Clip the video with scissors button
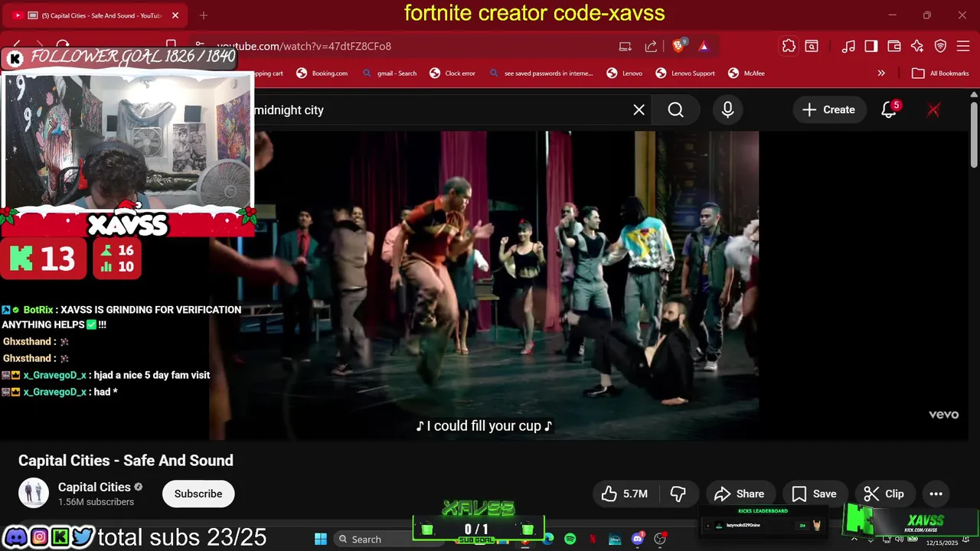The height and width of the screenshot is (551, 980). (884, 494)
